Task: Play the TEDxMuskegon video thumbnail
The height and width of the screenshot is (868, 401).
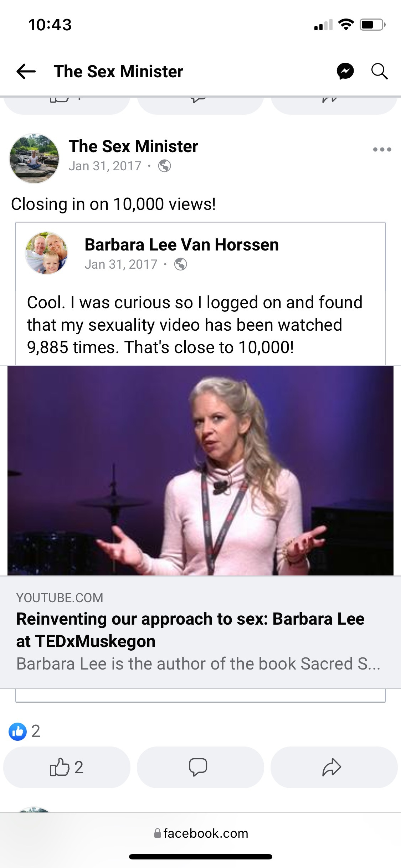Action: click(200, 470)
